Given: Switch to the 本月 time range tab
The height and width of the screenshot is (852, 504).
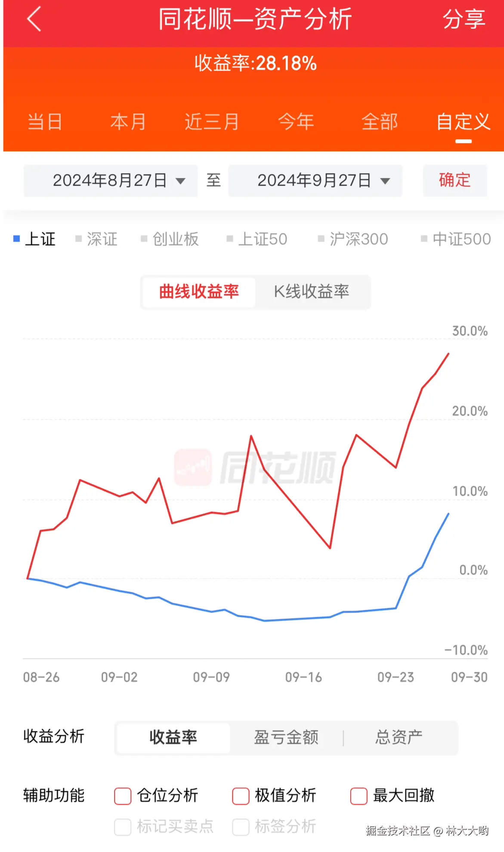Looking at the screenshot, I should point(128,122).
